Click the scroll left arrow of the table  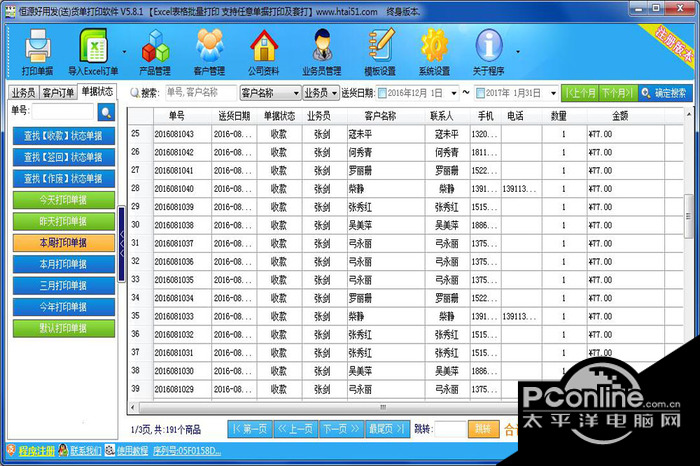[x=133, y=407]
